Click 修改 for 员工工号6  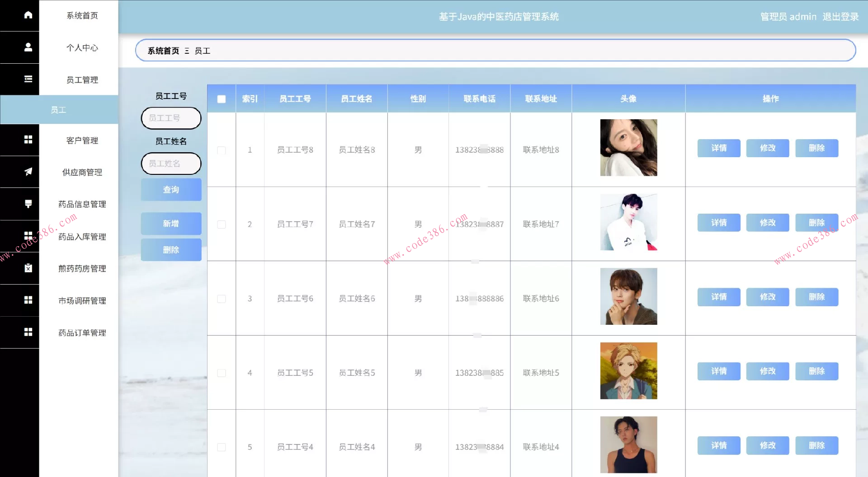(x=768, y=297)
